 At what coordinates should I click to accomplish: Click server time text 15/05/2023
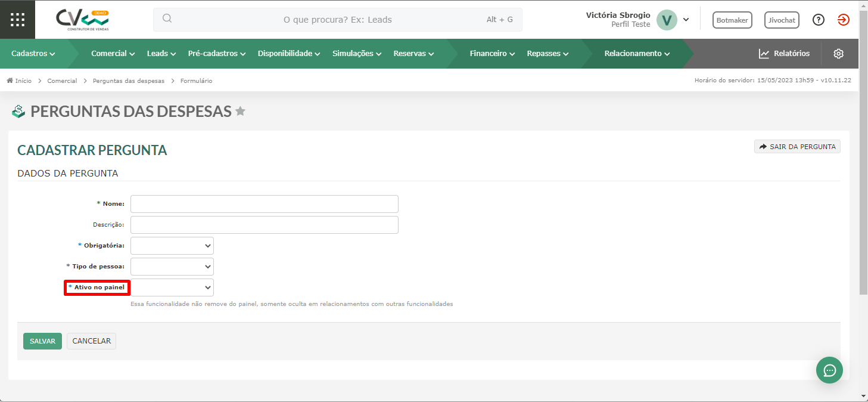coord(773,81)
